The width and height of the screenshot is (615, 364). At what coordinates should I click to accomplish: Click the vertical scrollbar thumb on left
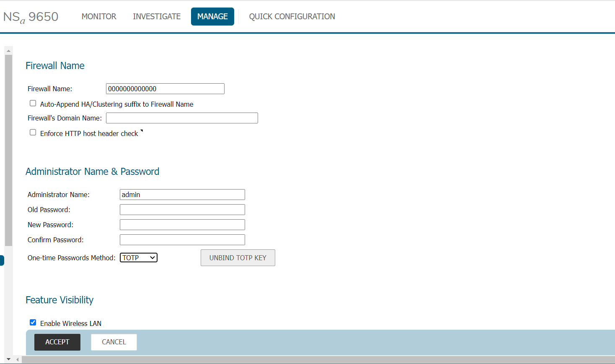tap(8, 151)
